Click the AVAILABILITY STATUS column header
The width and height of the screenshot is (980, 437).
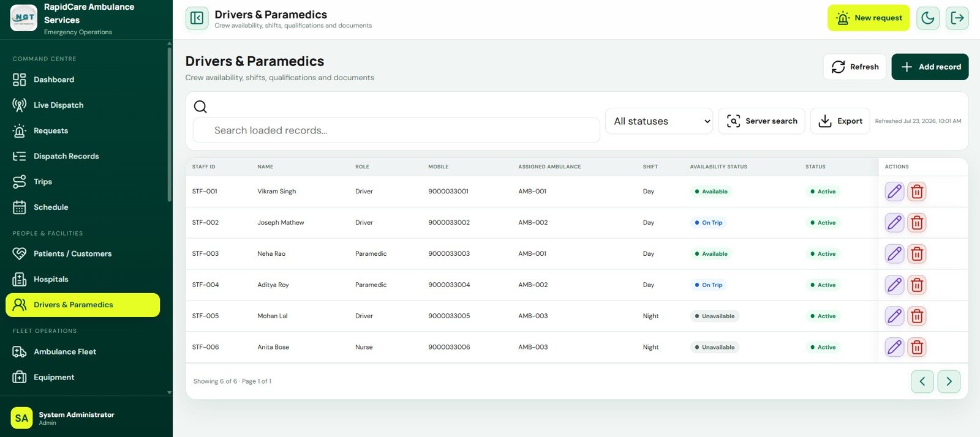point(718,167)
